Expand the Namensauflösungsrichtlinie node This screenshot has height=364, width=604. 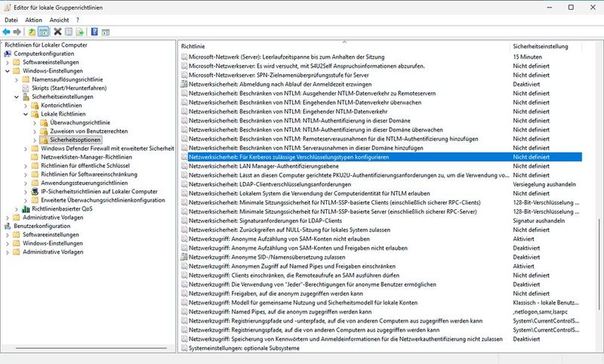tap(17, 80)
